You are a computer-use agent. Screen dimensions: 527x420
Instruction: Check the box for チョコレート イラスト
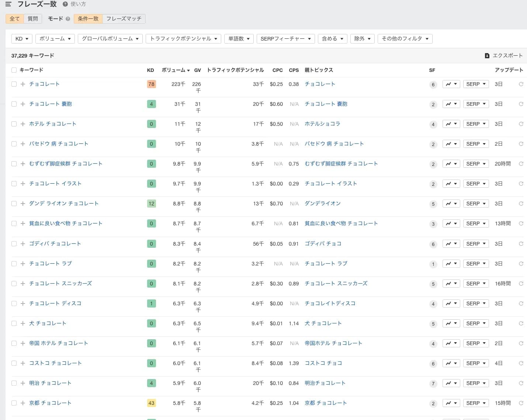click(14, 184)
